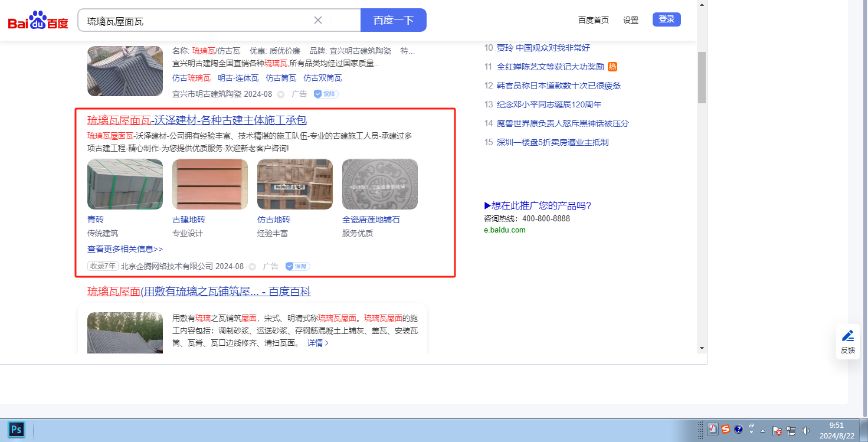Open the 琉璃瓦屋面 百度百科 result title
Image resolution: width=868 pixels, height=442 pixels.
tap(199, 292)
